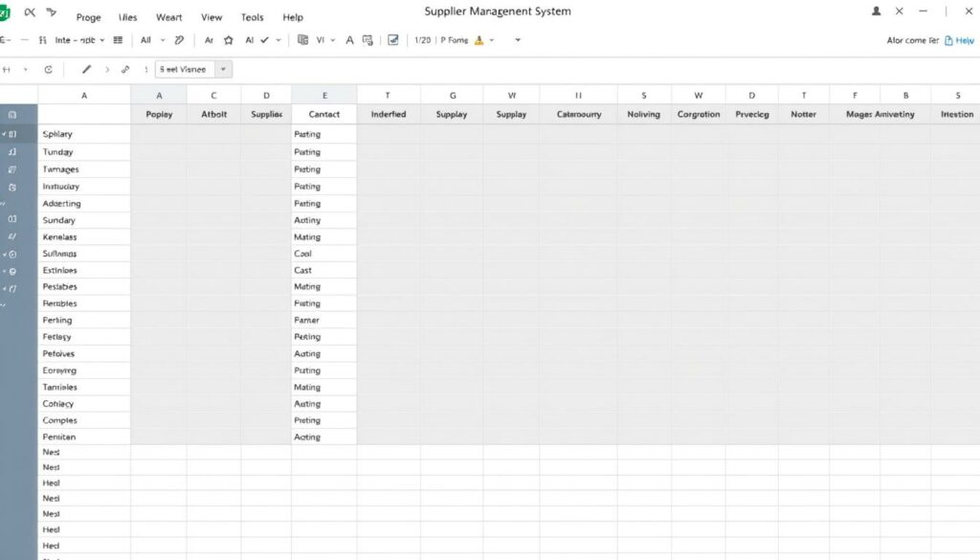Click the sidebar icon beside the Instuciay row

[11, 187]
